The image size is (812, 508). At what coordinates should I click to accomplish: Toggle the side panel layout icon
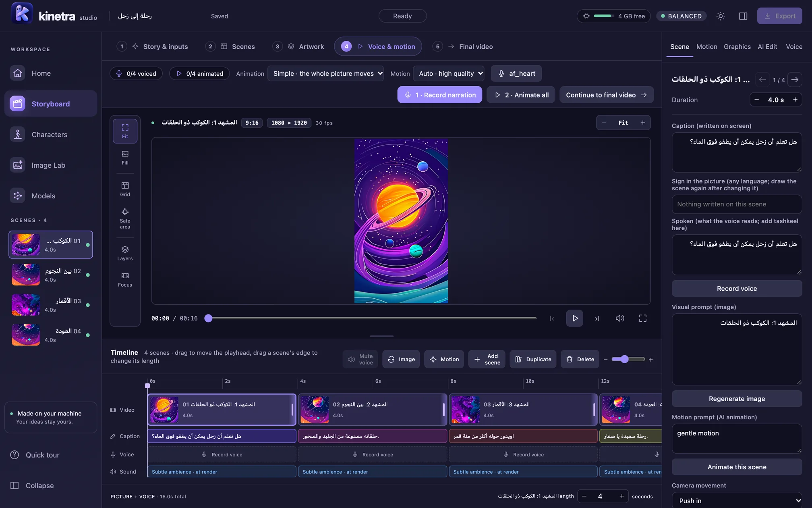coord(743,16)
